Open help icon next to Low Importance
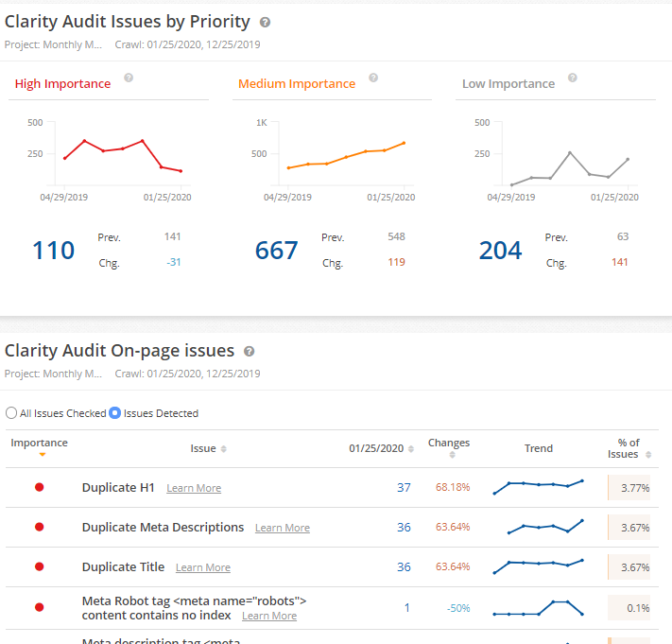Screen dimensions: 672x644 572,78
